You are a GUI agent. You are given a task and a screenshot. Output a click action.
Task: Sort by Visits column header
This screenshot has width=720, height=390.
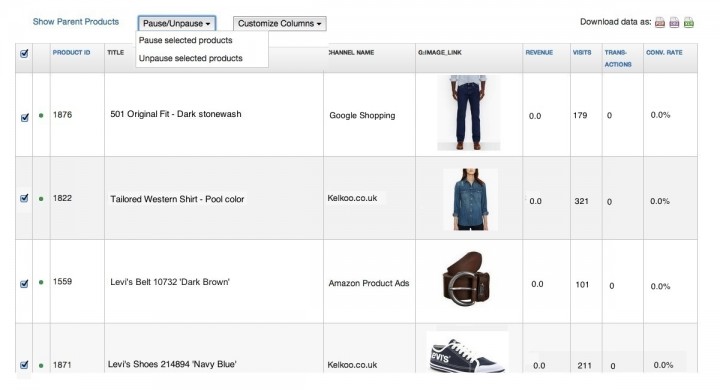[x=582, y=52]
